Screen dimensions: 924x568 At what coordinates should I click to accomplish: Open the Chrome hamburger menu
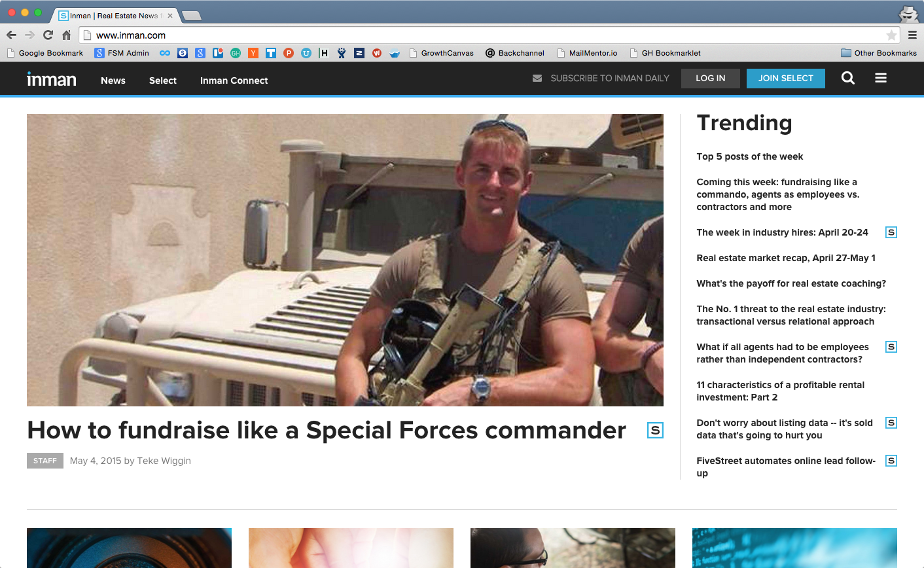point(912,35)
